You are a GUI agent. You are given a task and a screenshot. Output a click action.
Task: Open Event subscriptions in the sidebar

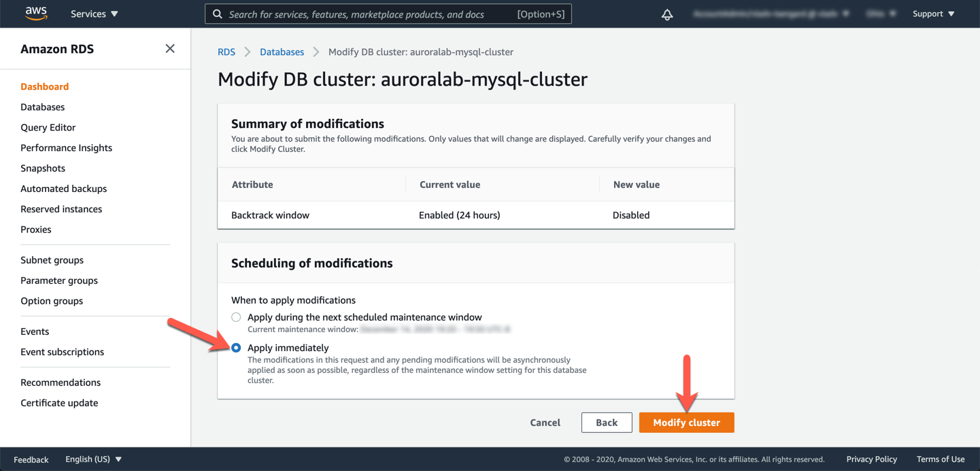(x=63, y=352)
